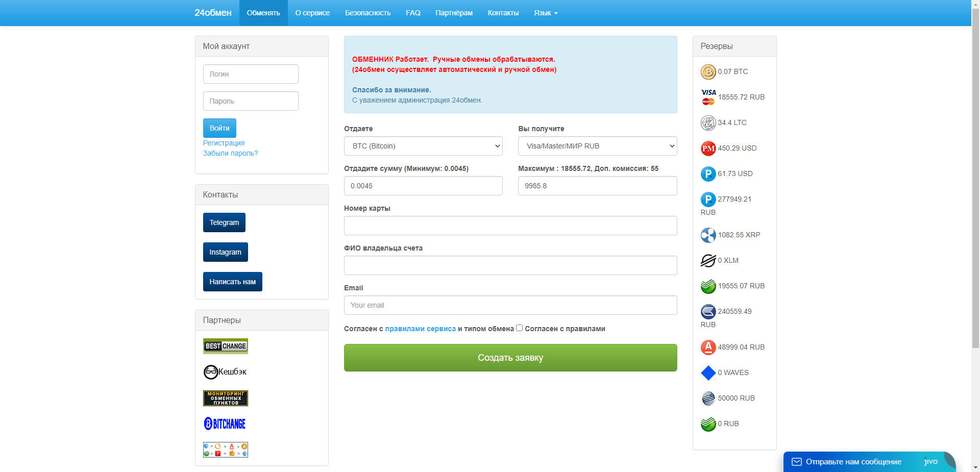
Task: Click the Alfa-Bank red reserve icon
Action: point(708,347)
